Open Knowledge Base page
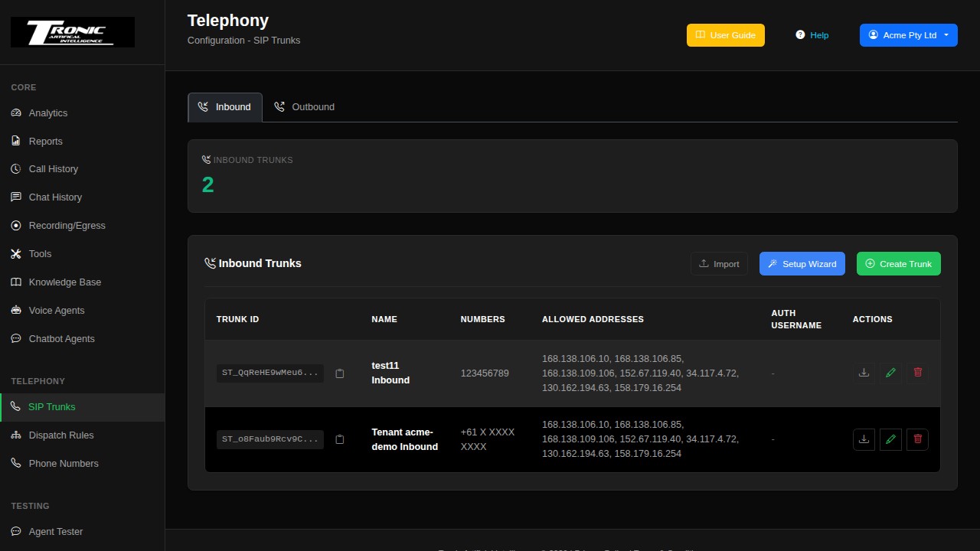Screen dimensions: 980x551 [x=82, y=282]
